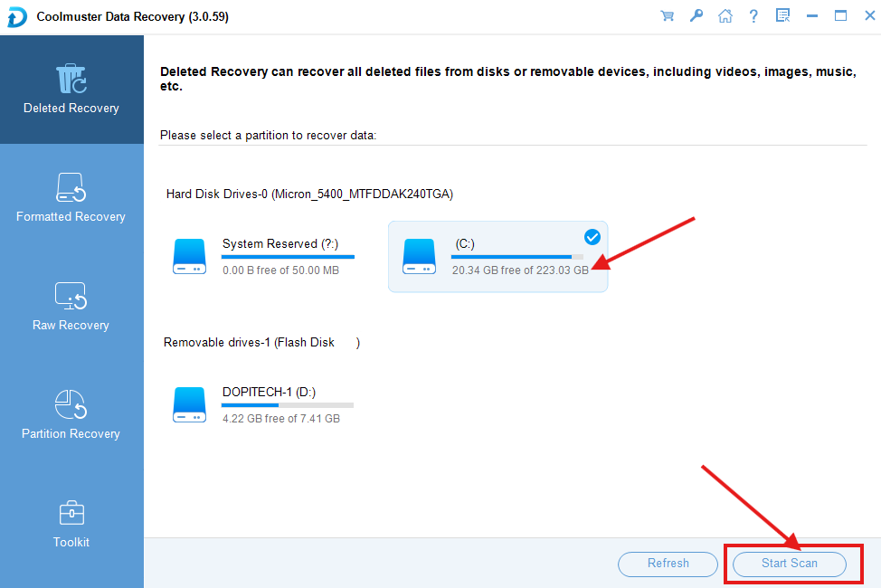Click the System Reserved usage bar
Viewport: 881px width, 588px height.
pos(288,257)
